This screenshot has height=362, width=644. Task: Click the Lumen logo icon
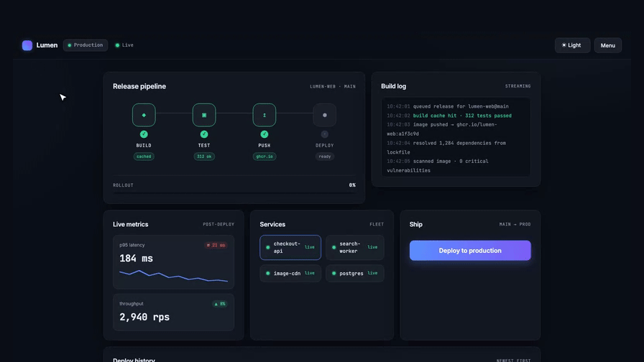[x=27, y=45]
